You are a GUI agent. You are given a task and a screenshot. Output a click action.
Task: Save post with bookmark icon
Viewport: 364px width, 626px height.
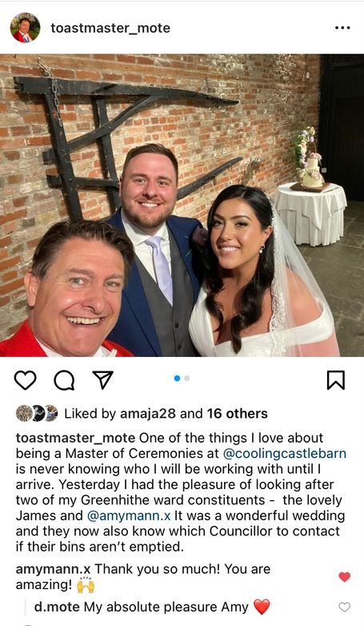click(336, 380)
